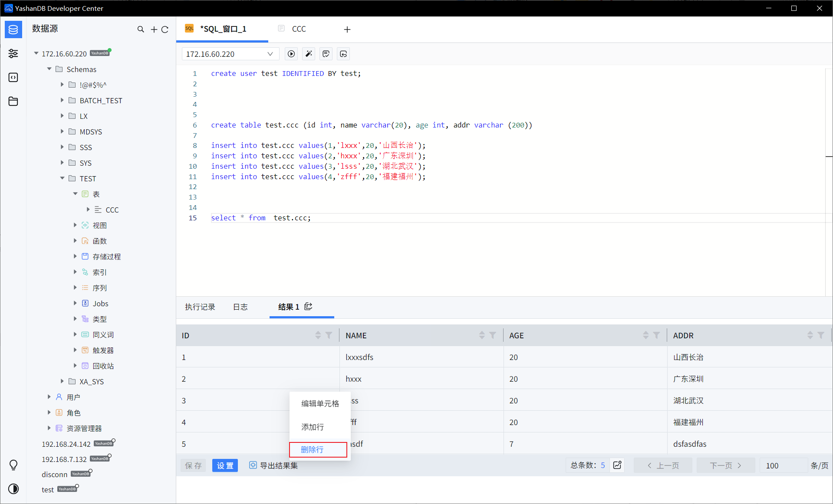Switch to the CCC tab
This screenshot has height=504, width=833.
click(299, 29)
